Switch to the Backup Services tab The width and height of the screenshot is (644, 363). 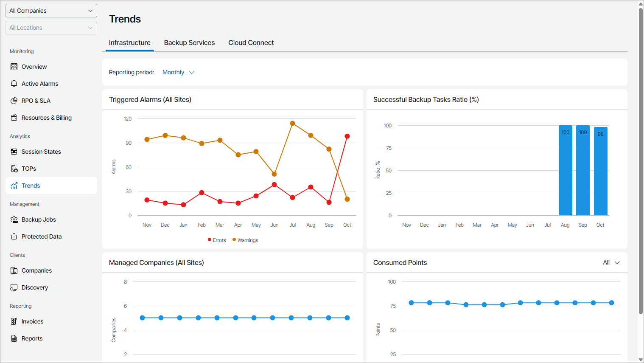coord(189,43)
